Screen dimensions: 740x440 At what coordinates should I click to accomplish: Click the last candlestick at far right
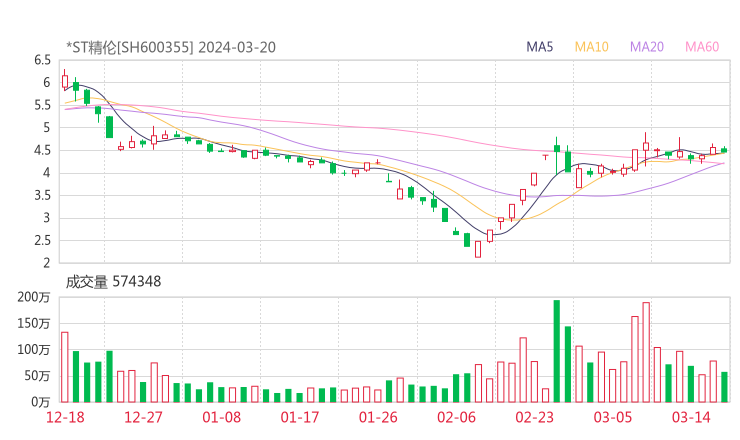[x=724, y=150]
